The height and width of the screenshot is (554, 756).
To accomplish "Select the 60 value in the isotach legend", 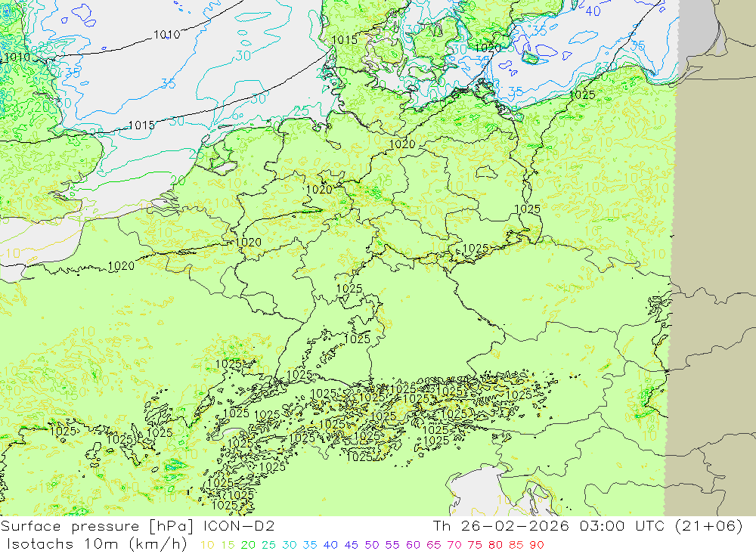I will coord(414,545).
